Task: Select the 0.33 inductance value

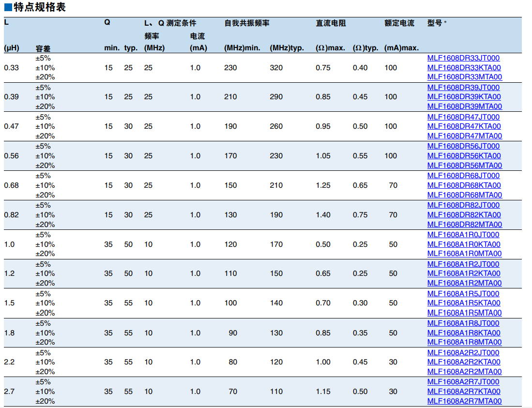Action: click(11, 67)
